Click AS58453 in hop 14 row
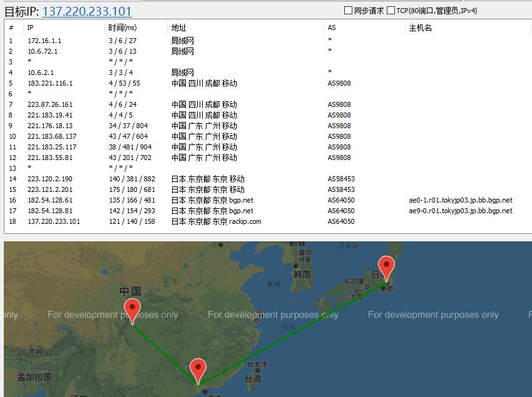The width and height of the screenshot is (532, 397). click(x=341, y=179)
